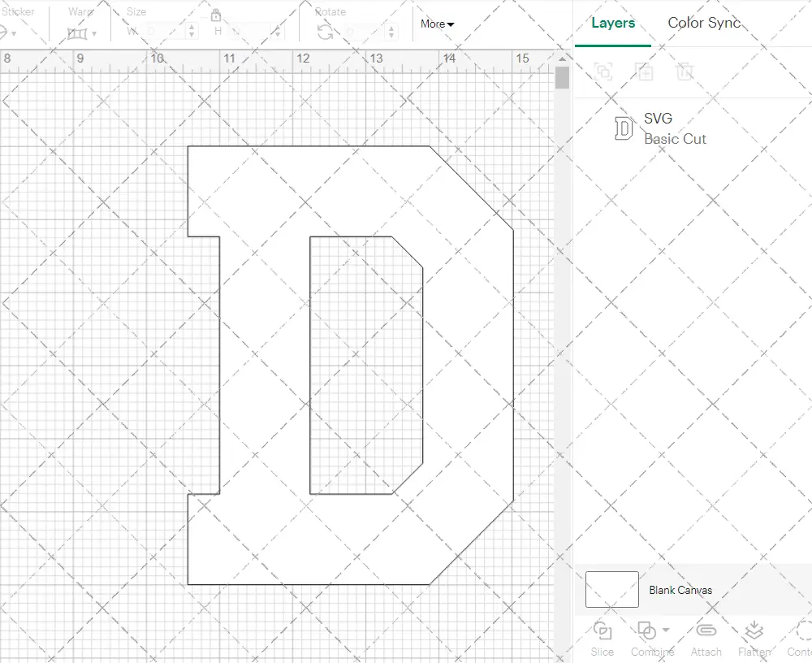Switch to the Color Sync tab
The image size is (812, 663).
pyautogui.click(x=704, y=23)
